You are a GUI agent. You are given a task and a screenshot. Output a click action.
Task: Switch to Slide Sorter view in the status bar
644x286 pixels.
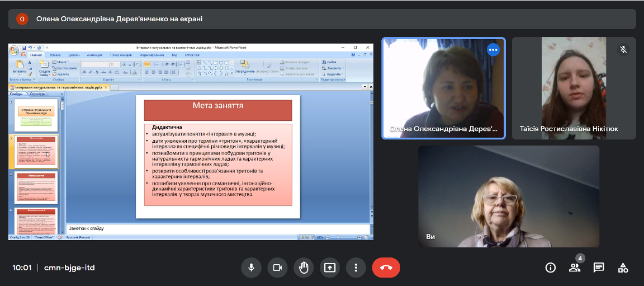(x=307, y=237)
